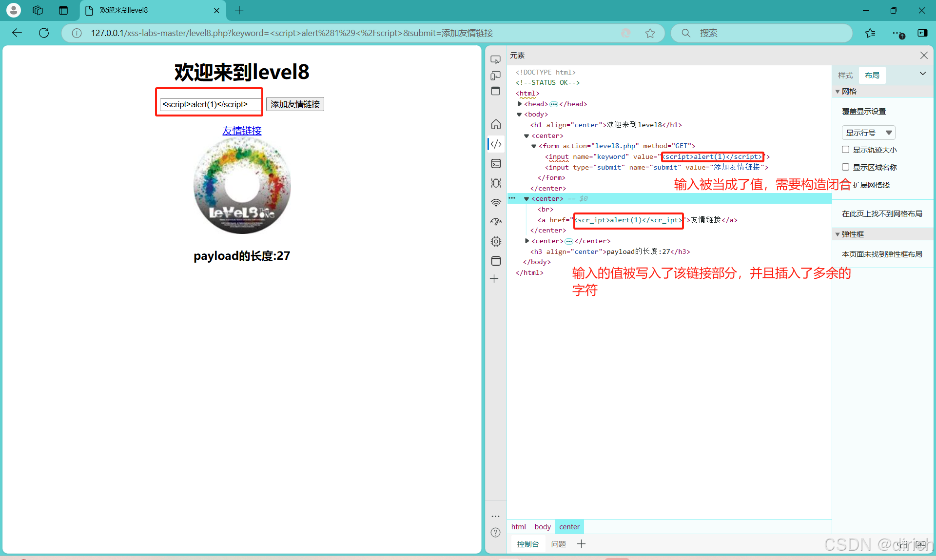
Task: Expand the collapsed head element node
Action: pos(520,104)
